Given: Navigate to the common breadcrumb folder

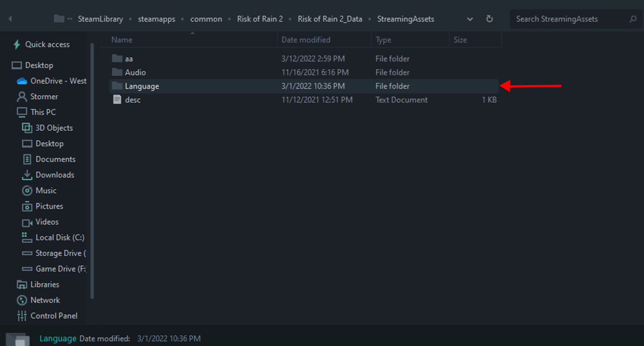Looking at the screenshot, I should pyautogui.click(x=206, y=19).
